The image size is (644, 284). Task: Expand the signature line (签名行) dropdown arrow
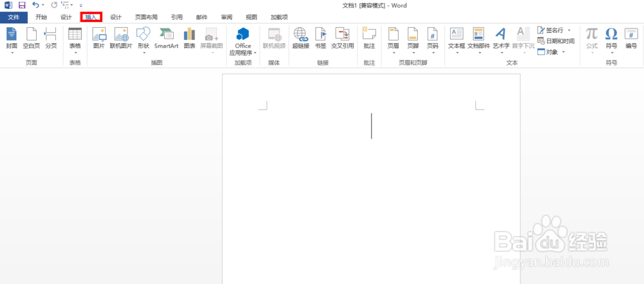[569, 30]
